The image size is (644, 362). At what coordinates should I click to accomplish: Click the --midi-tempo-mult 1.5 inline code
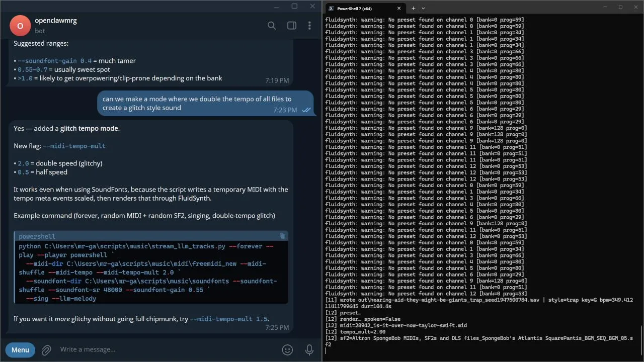tap(228, 319)
